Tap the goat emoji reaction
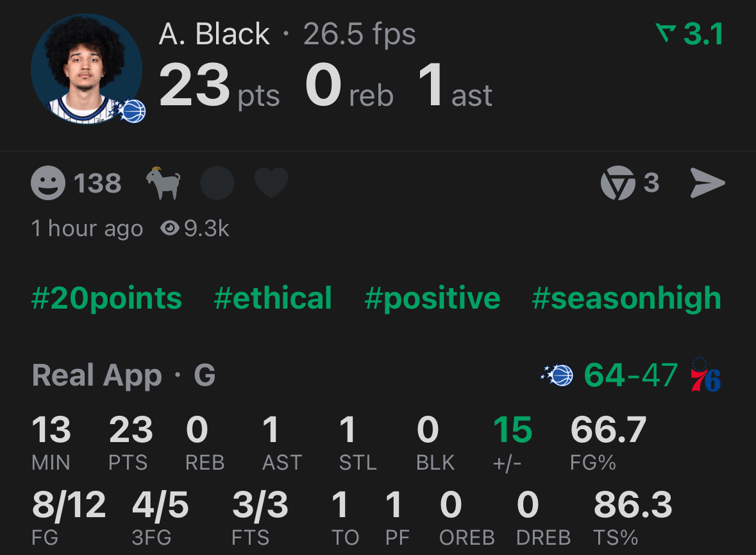Screen dimensions: 756x555 coord(164,182)
